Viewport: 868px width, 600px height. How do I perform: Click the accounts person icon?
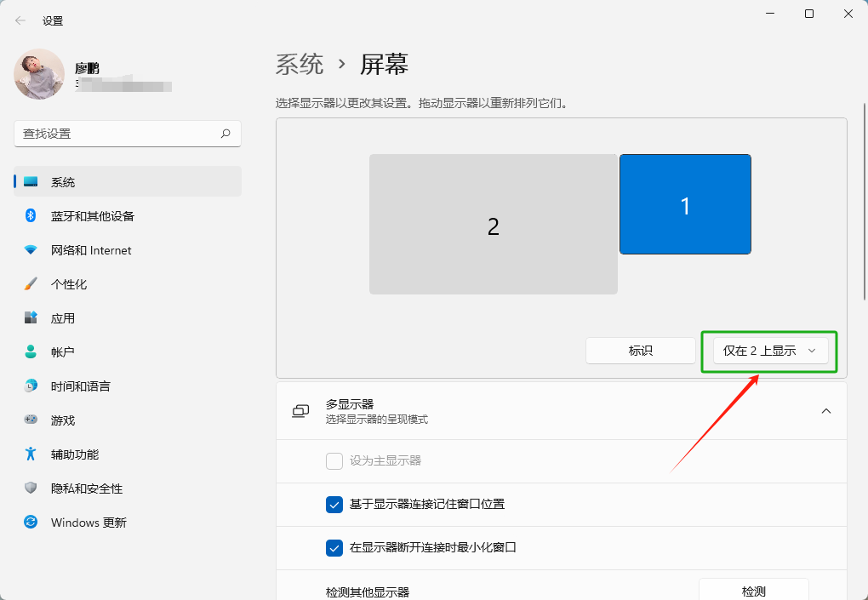point(31,351)
